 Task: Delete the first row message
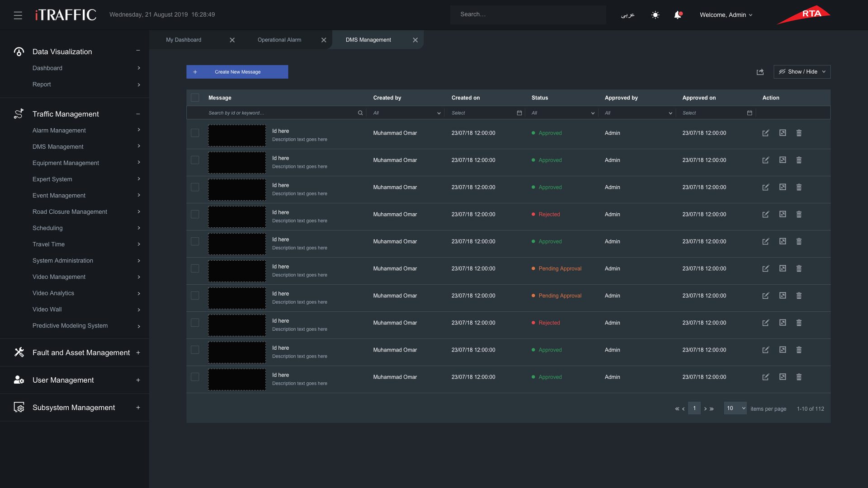pyautogui.click(x=799, y=133)
